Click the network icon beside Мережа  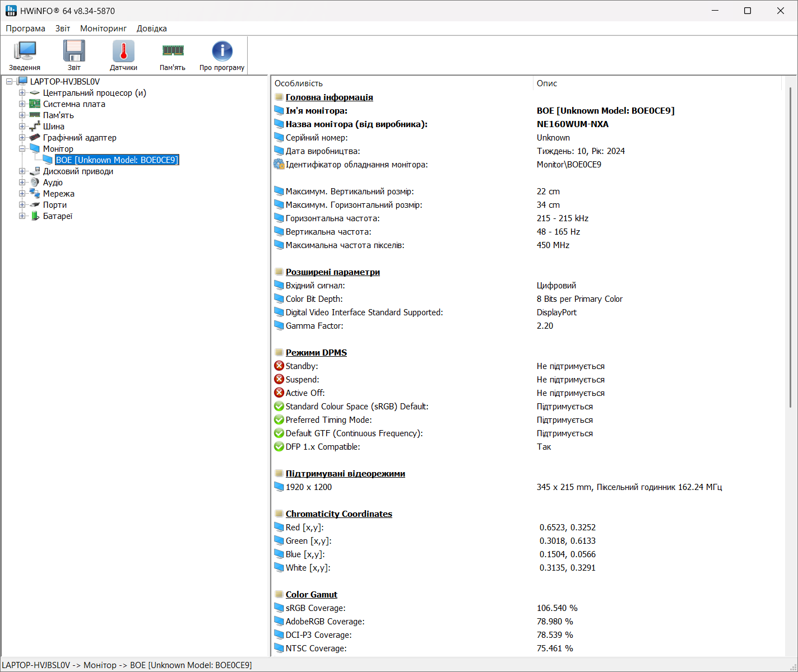tap(35, 194)
